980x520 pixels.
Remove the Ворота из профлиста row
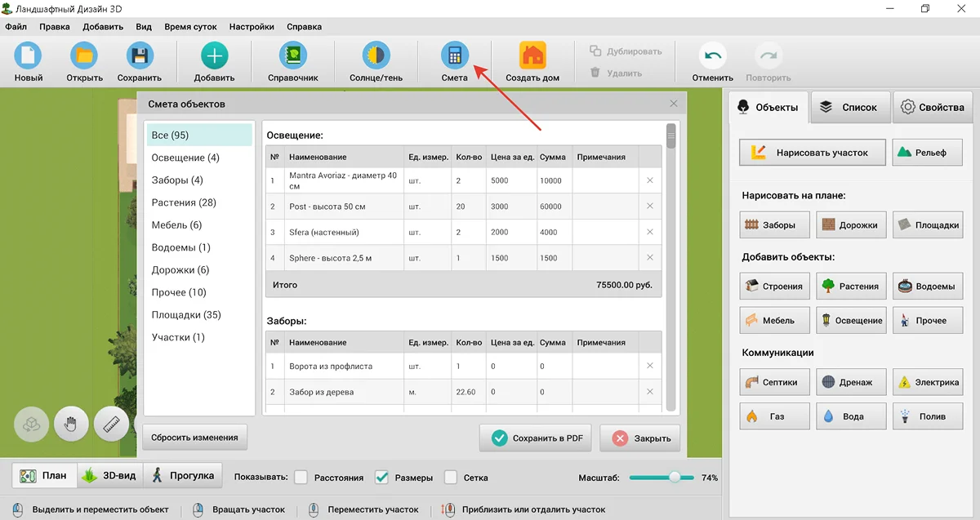650,366
